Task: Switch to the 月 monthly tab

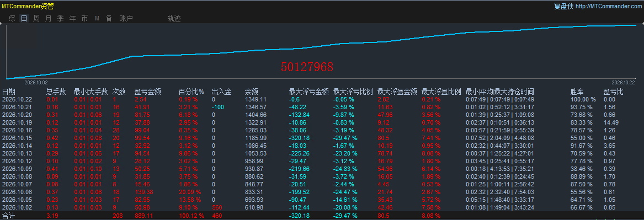Action: (49, 18)
